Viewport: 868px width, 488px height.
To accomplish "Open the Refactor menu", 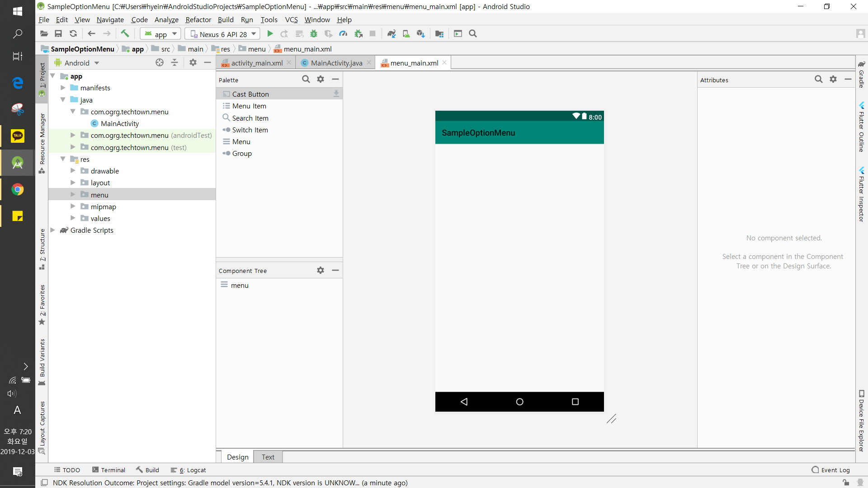I will pos(198,19).
